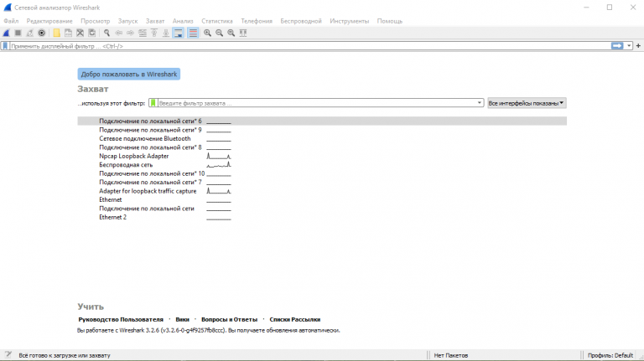Go to the next packet with right arrow

point(131,33)
